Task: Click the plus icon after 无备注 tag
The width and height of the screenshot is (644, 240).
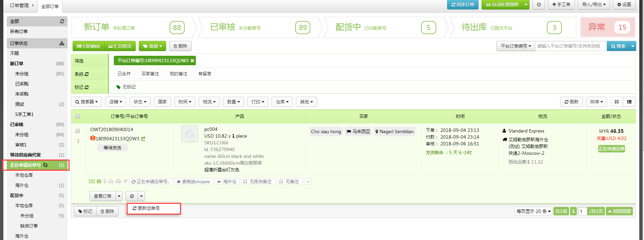Action: 308,182
